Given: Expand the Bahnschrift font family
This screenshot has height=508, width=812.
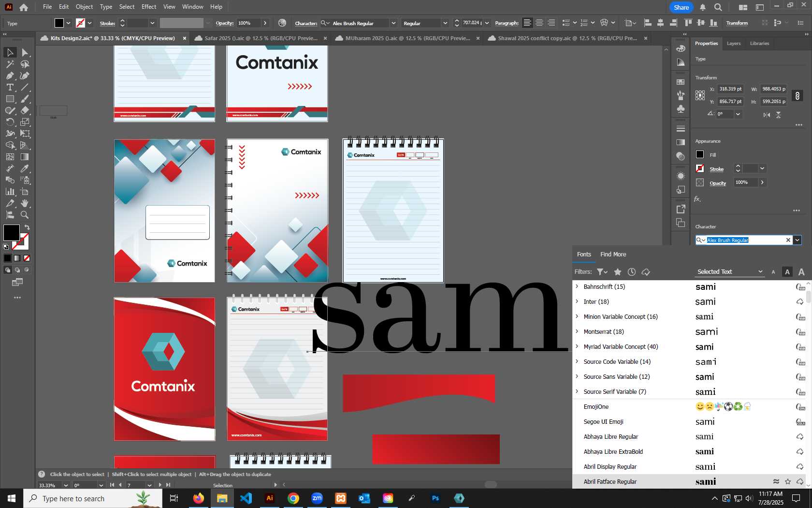Looking at the screenshot, I should (577, 286).
